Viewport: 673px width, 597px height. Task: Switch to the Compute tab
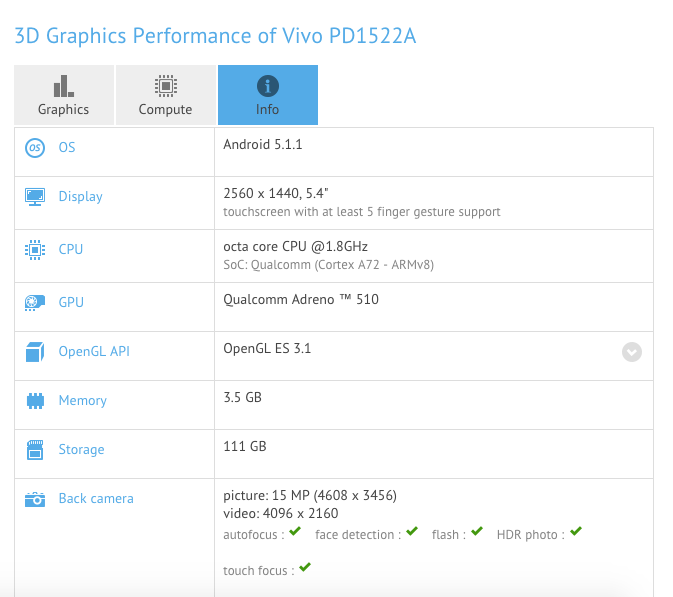click(x=165, y=96)
